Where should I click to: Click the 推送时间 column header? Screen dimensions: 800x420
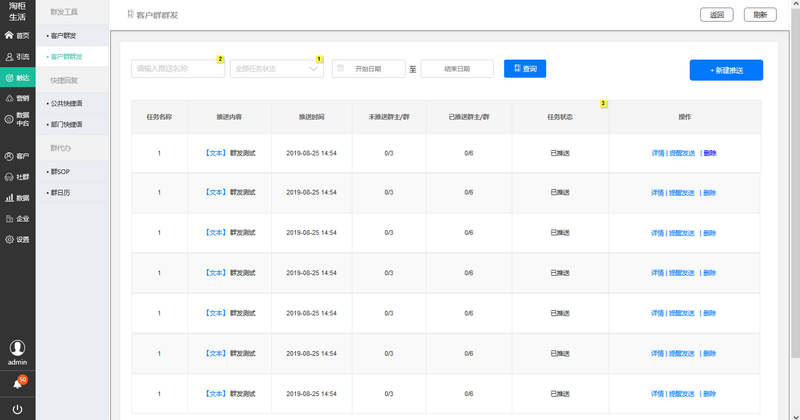[x=311, y=117]
